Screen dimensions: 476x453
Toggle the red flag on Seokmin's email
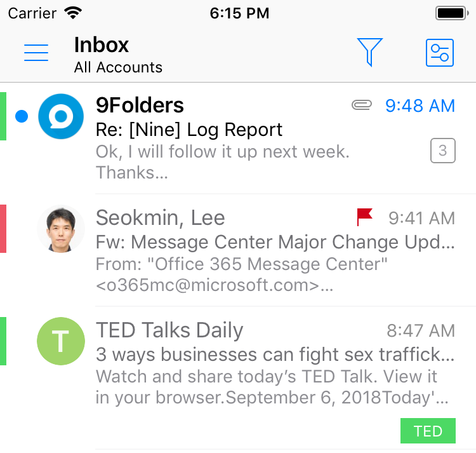[364, 217]
